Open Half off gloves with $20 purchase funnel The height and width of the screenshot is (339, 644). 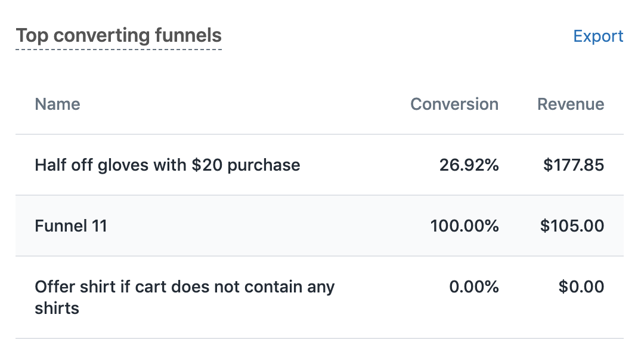[167, 165]
